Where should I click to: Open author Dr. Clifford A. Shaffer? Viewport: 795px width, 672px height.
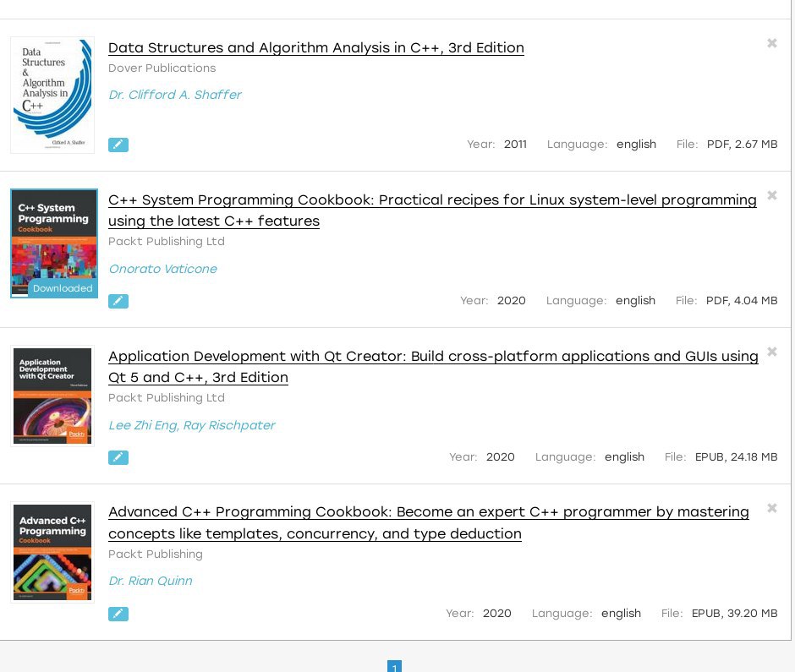[175, 95]
